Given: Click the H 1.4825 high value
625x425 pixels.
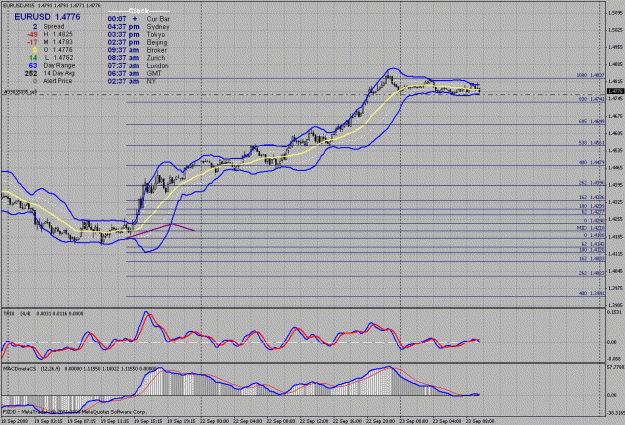Looking at the screenshot, I should pos(58,34).
